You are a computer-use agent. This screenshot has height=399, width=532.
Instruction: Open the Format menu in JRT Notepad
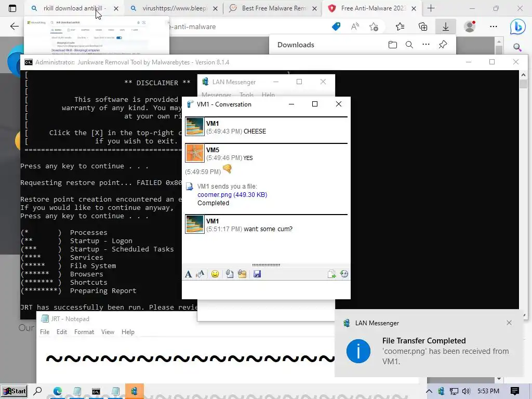(84, 332)
